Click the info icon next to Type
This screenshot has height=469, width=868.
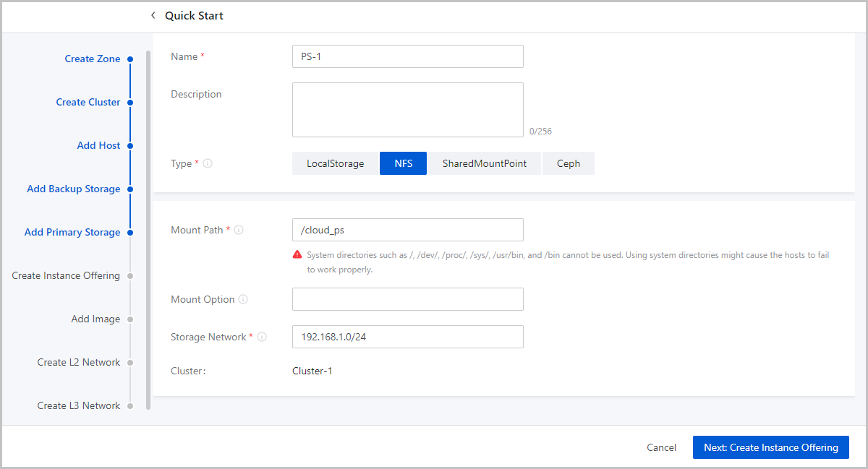click(x=208, y=164)
